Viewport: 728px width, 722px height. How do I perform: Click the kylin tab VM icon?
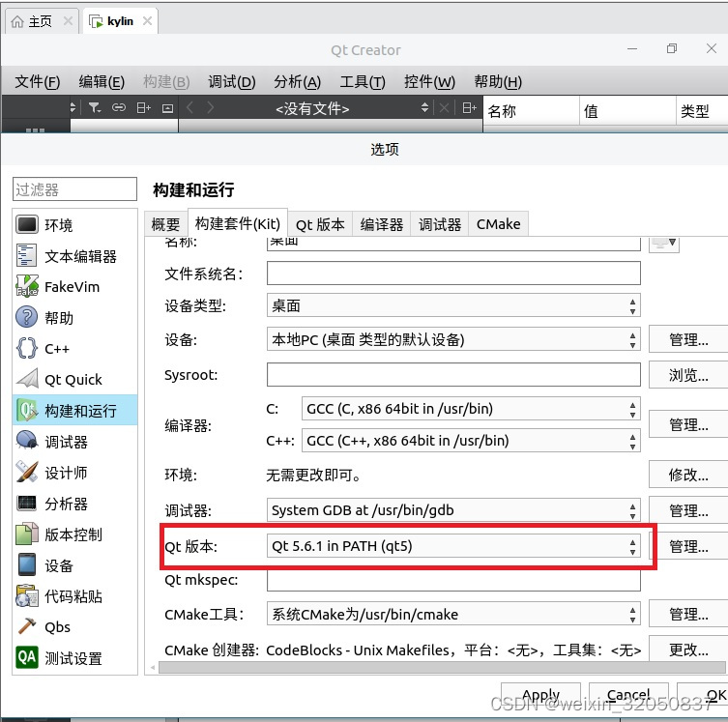click(x=96, y=21)
